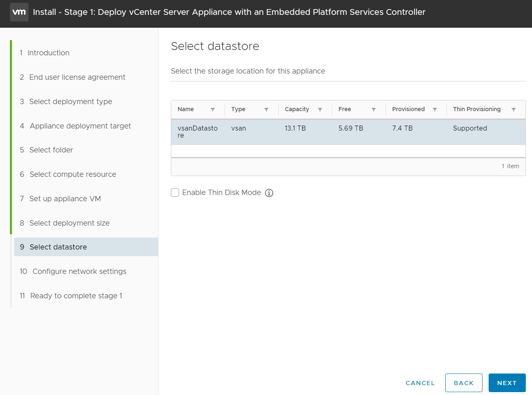Click the Supported thin provisioning cell
Screen dimensions: 532x395
[x=470, y=128]
